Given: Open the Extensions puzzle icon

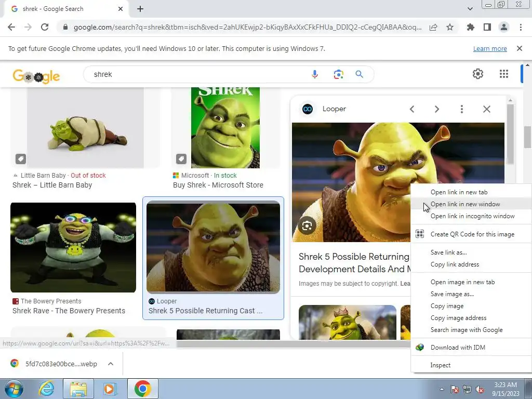Looking at the screenshot, I should [x=471, y=27].
